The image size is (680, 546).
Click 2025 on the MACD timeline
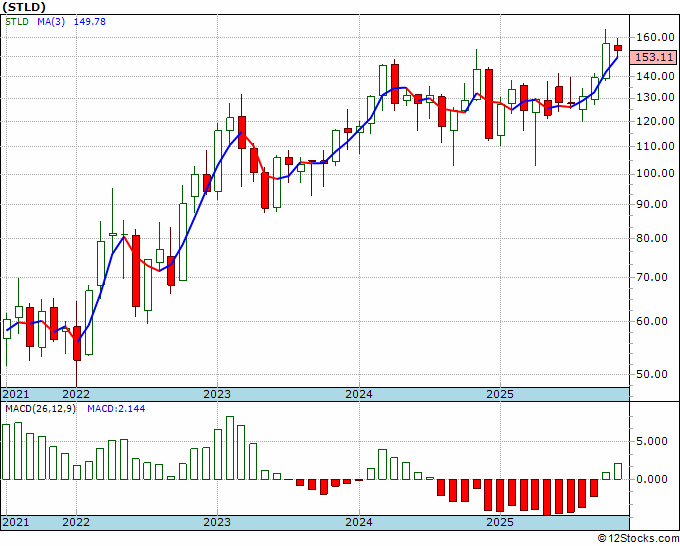click(500, 522)
